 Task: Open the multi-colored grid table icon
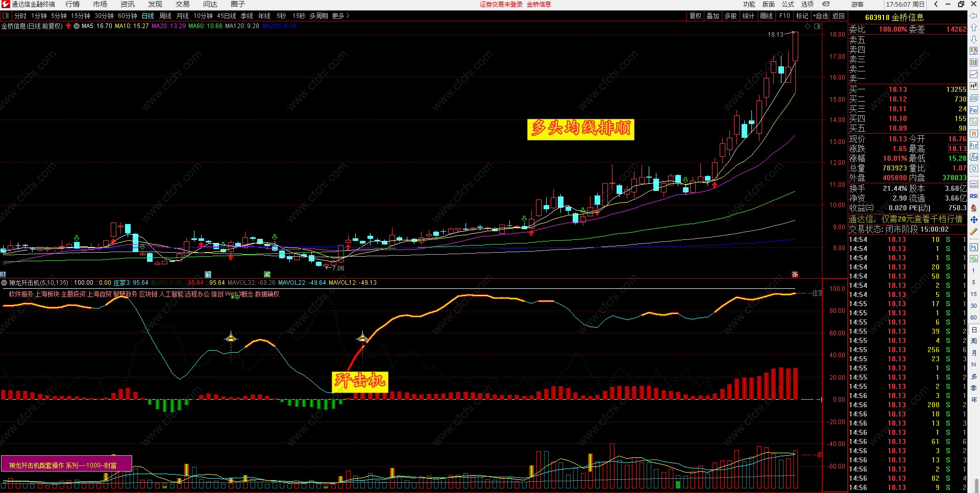click(974, 63)
